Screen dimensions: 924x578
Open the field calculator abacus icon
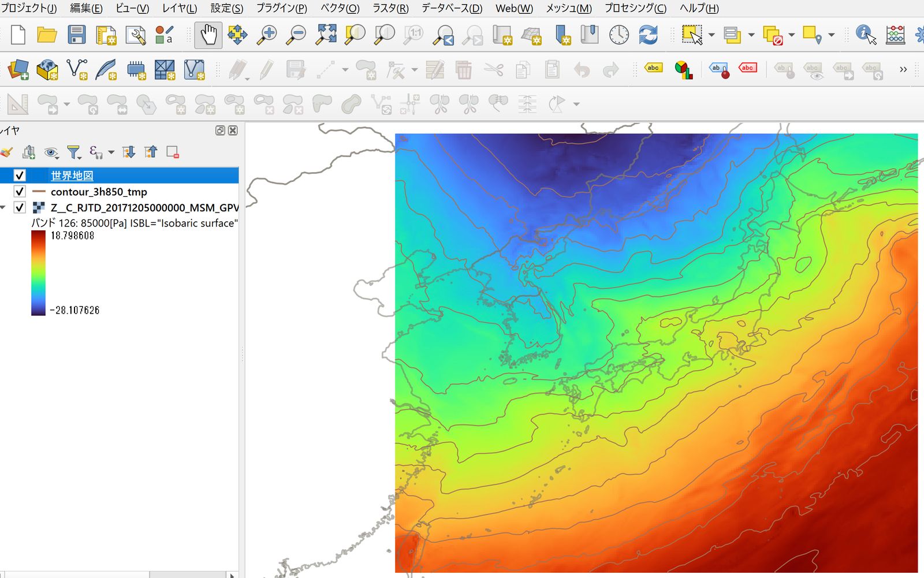895,35
